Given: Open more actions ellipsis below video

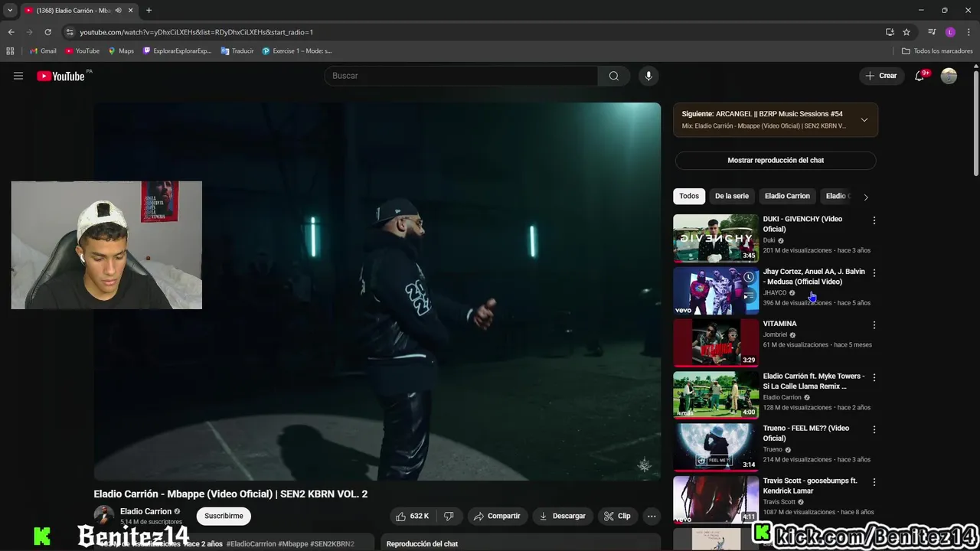Looking at the screenshot, I should pos(652,516).
